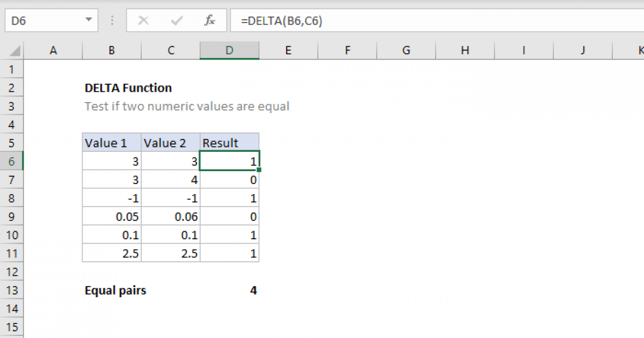Image resolution: width=644 pixels, height=338 pixels.
Task: Select the Value 1 header cell
Action: (x=112, y=143)
